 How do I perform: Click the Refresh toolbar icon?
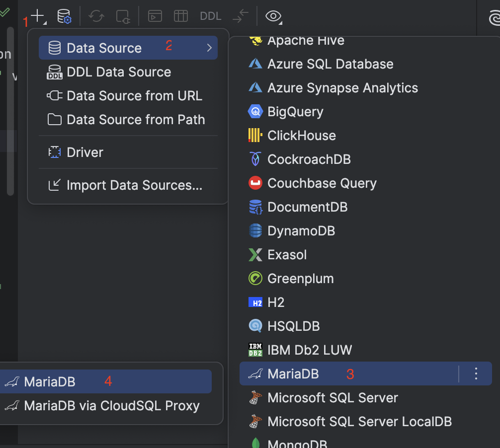click(x=96, y=16)
